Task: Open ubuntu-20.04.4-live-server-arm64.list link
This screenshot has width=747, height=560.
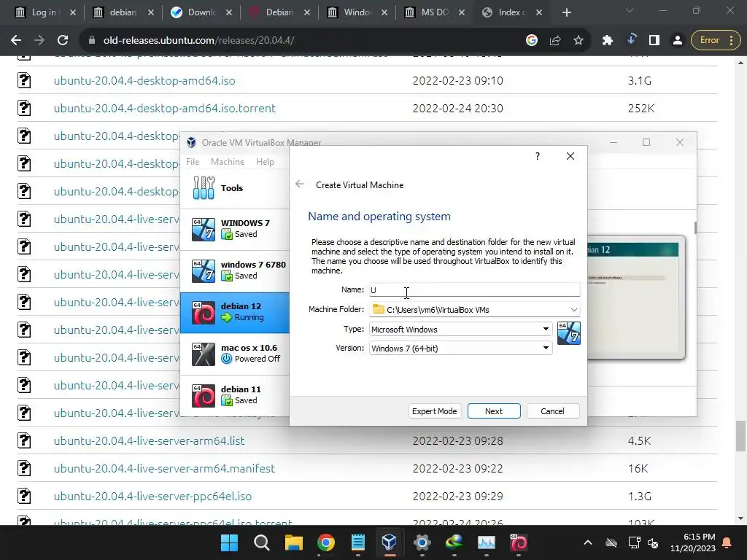Action: (149, 440)
